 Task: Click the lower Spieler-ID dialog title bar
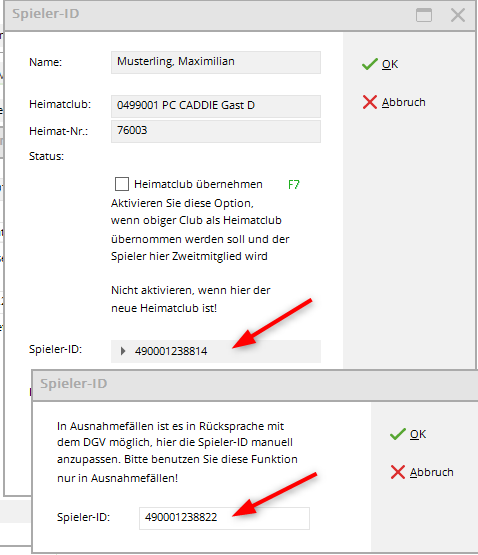255,385
